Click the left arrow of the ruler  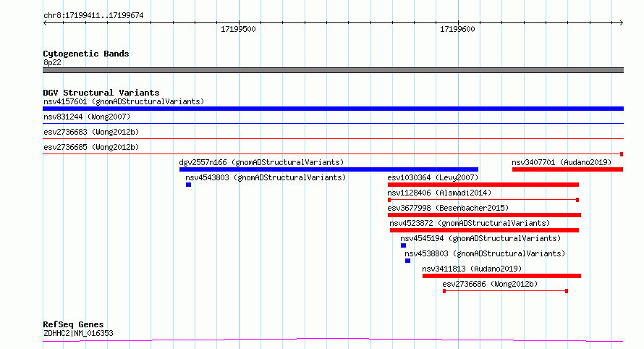click(x=45, y=23)
